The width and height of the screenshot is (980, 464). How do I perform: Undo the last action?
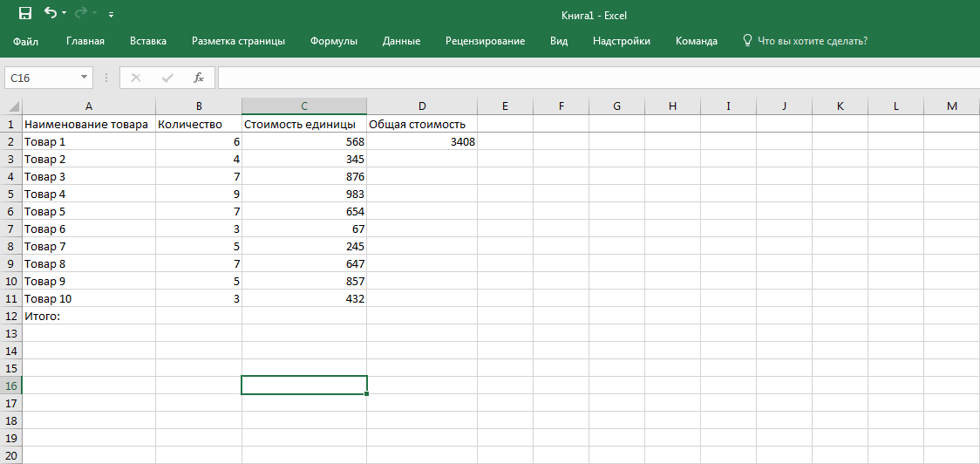(x=50, y=14)
